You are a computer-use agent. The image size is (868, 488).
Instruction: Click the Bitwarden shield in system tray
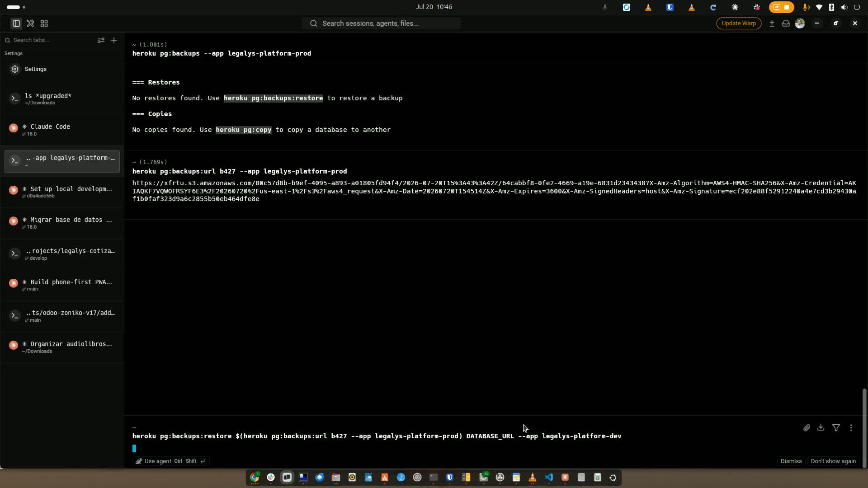point(670,7)
